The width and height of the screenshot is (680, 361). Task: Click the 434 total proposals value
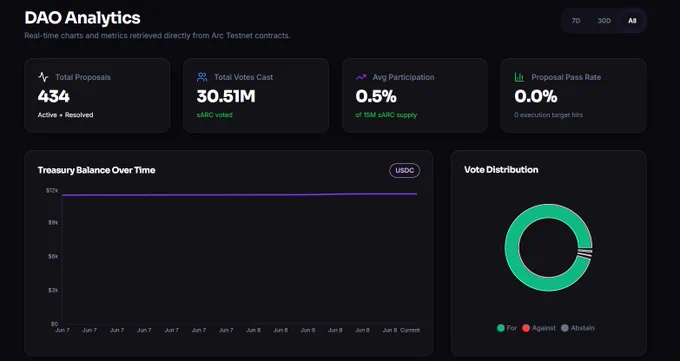tap(53, 96)
